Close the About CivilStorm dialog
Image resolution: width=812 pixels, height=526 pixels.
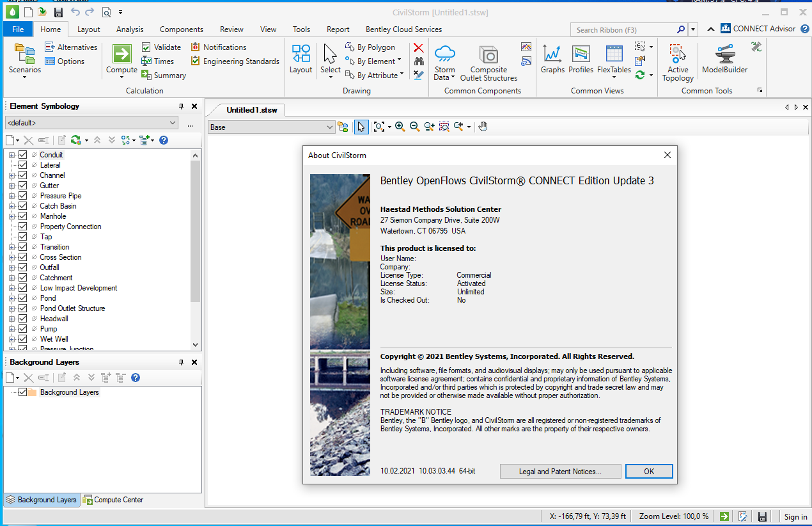click(x=667, y=155)
